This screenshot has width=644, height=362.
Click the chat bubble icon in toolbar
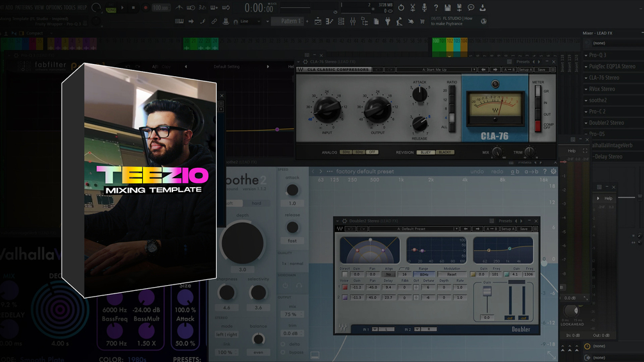coord(471,8)
